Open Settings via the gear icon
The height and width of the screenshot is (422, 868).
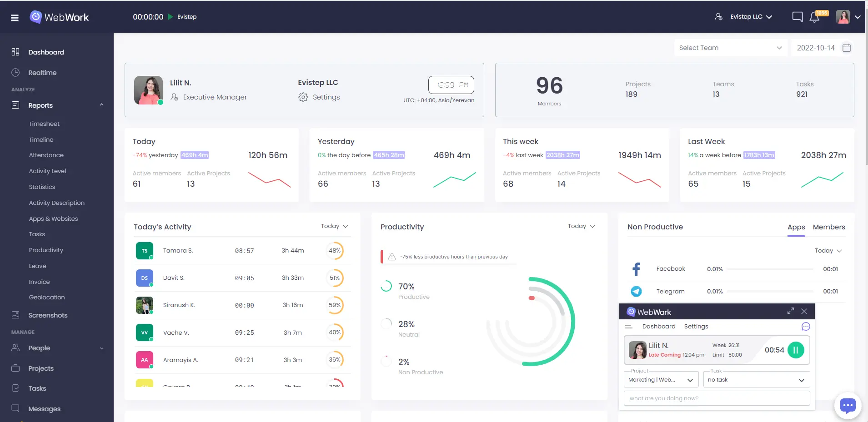302,97
